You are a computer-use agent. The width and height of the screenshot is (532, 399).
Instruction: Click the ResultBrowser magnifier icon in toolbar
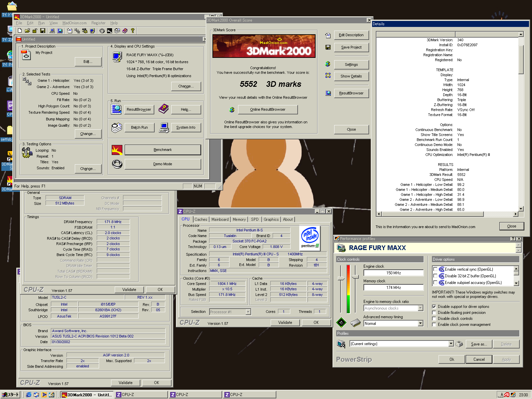(x=60, y=31)
